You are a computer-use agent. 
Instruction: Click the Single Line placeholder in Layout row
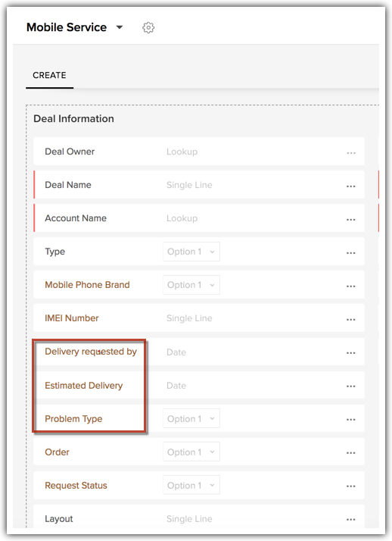click(189, 519)
